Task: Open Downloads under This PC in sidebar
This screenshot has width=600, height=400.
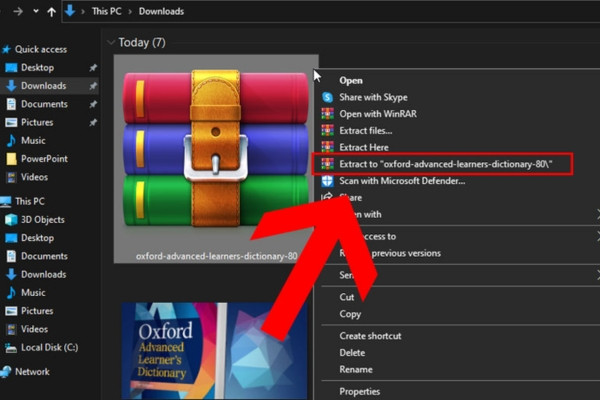Action: point(43,274)
